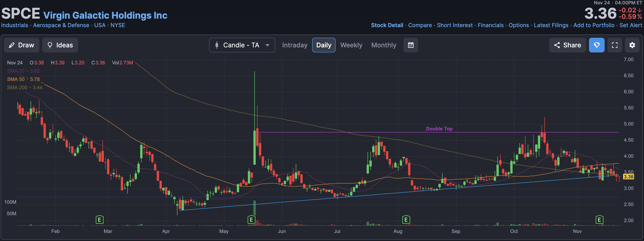Switch to the Intraday timeframe

[295, 45]
